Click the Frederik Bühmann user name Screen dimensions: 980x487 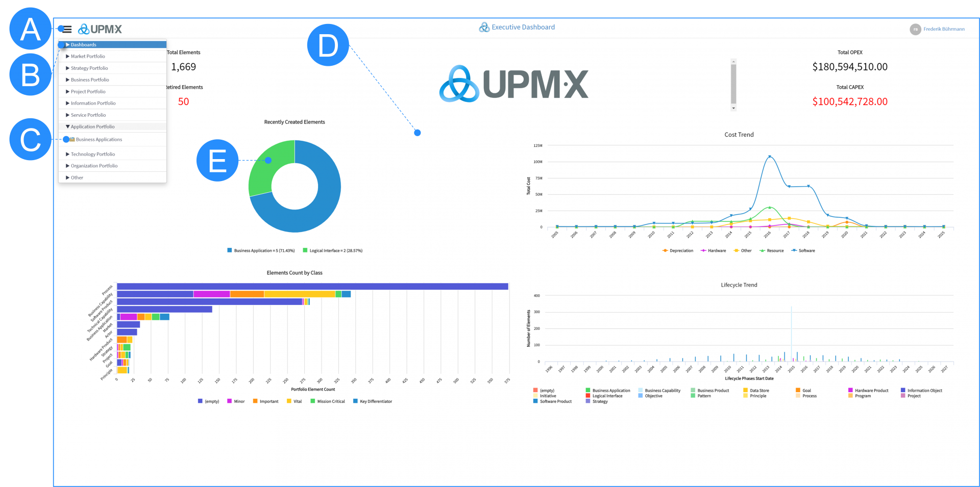tap(944, 29)
